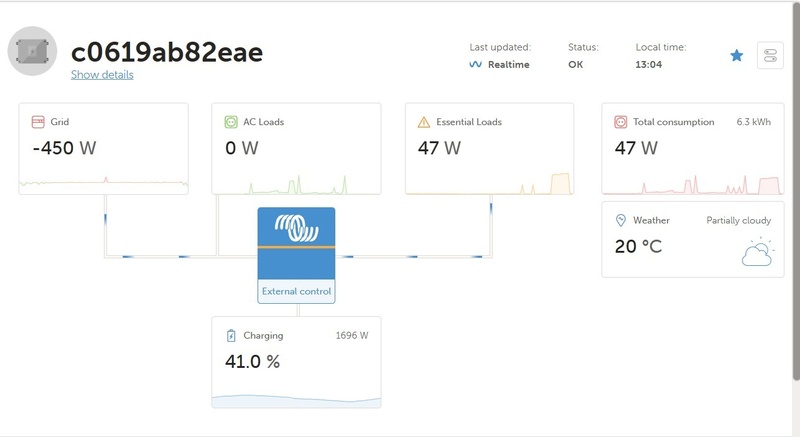This screenshot has width=800, height=437.
Task: Click the 6.3 kWh consumption total
Action: click(754, 122)
